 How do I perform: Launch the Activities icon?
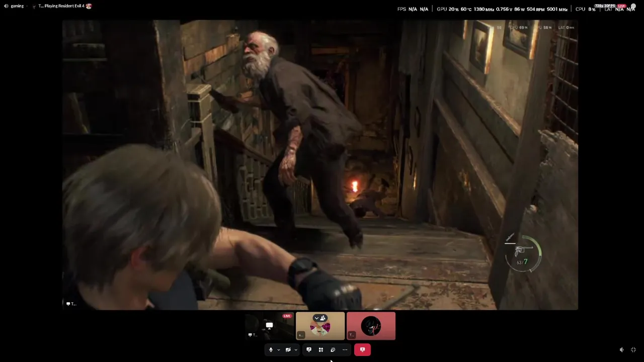pyautogui.click(x=321, y=350)
